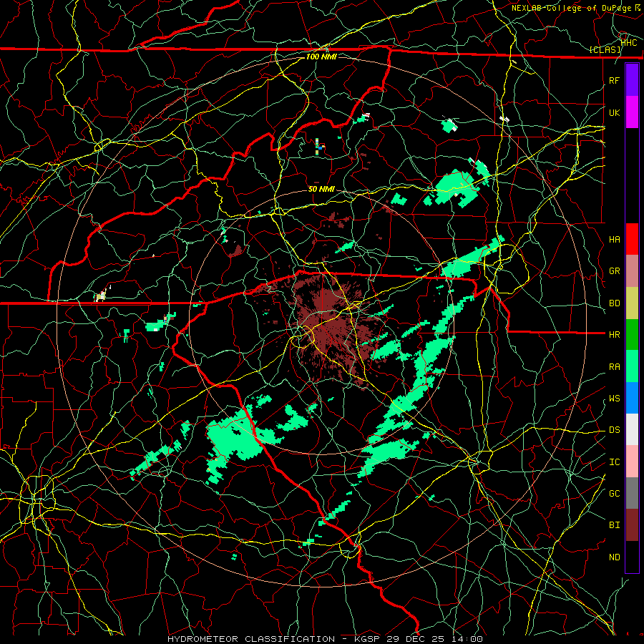Click the RF label beside the legend

614,80
